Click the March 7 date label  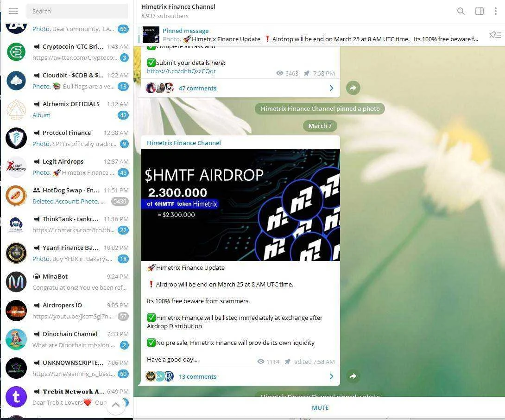[320, 126]
